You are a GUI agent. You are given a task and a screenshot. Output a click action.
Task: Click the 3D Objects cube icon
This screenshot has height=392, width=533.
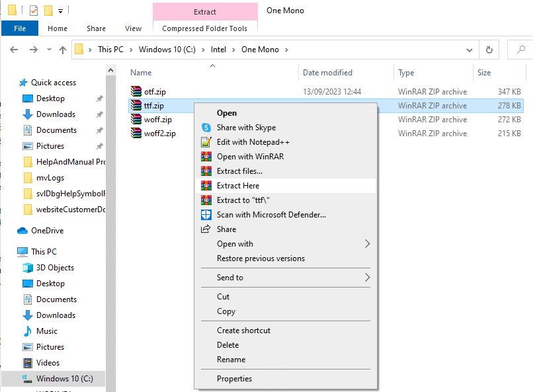pos(28,268)
